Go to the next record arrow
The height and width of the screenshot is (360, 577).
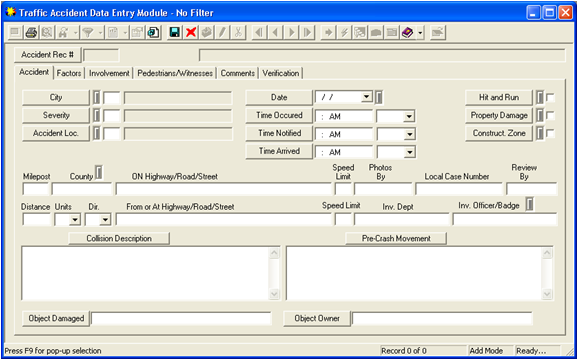click(x=291, y=33)
